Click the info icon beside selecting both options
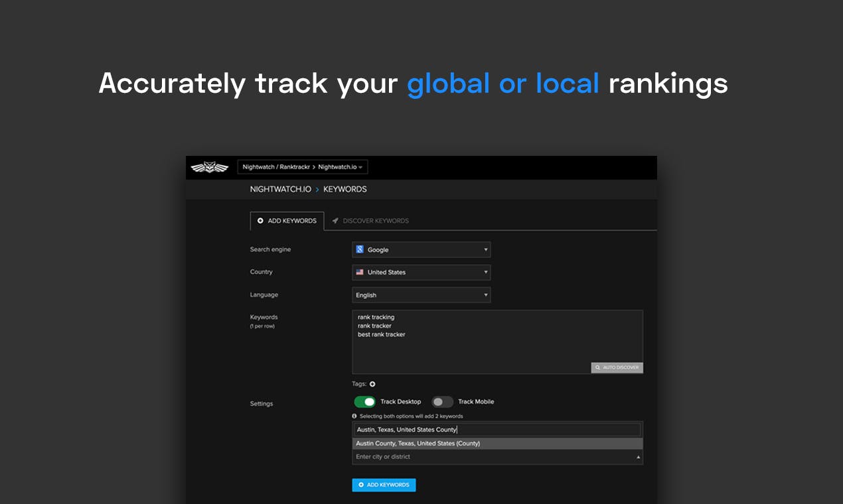843x504 pixels. coord(354,416)
